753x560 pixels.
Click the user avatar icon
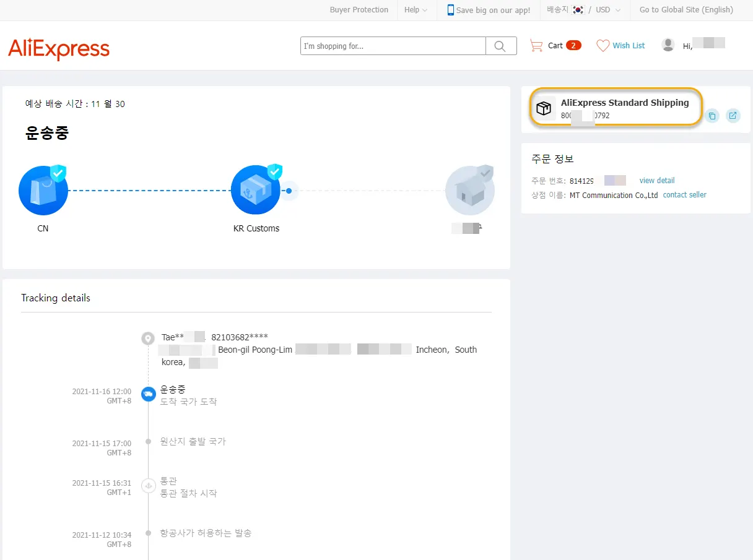tap(668, 45)
